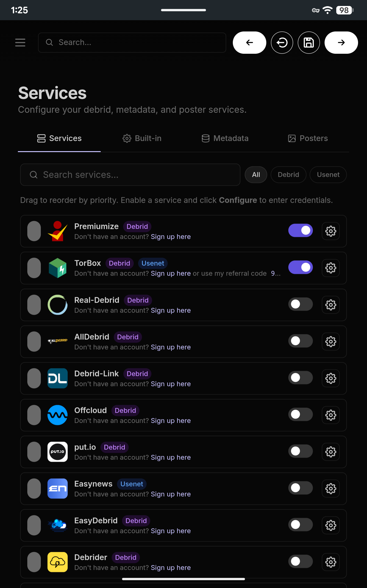The height and width of the screenshot is (588, 367).
Task: Open the hamburger menu
Action: point(20,42)
